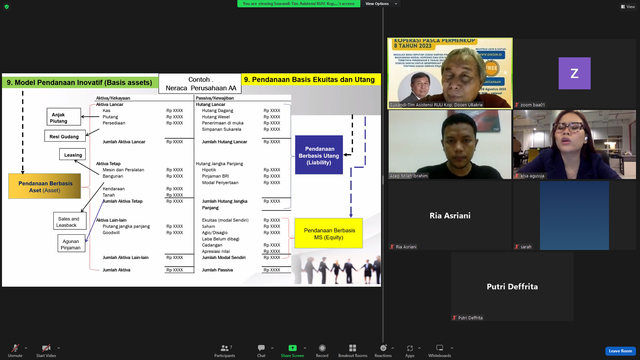Viewport: 640px width, 360px height.
Task: Click the Aktiva/Kekayaan column header
Action: pos(113,98)
